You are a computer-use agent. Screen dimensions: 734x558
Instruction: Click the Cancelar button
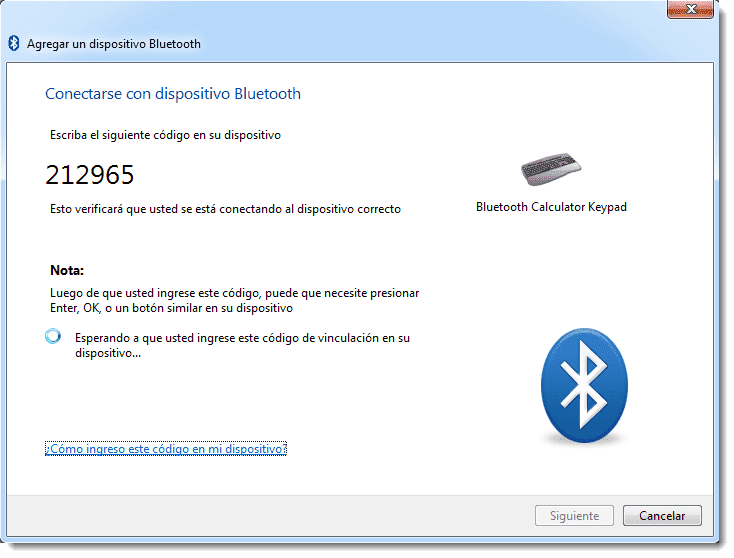tap(662, 515)
